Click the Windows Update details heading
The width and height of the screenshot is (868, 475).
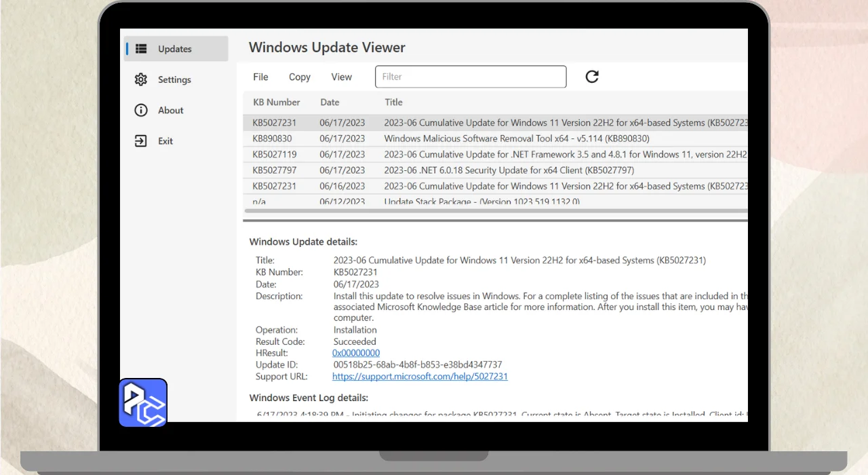(x=303, y=242)
